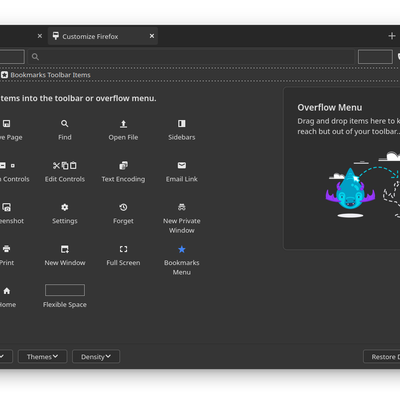Pick the New Private Window icon
The height and width of the screenshot is (400, 400).
coord(182,207)
